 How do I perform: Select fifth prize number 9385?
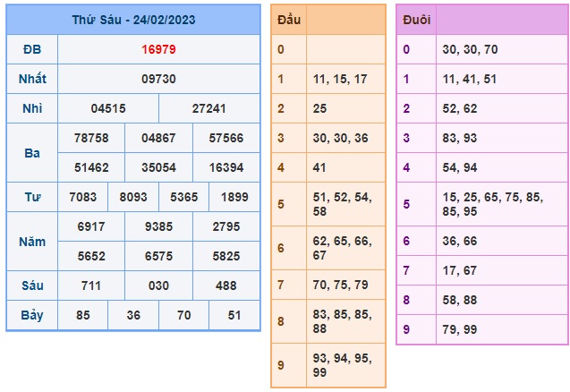click(x=158, y=226)
